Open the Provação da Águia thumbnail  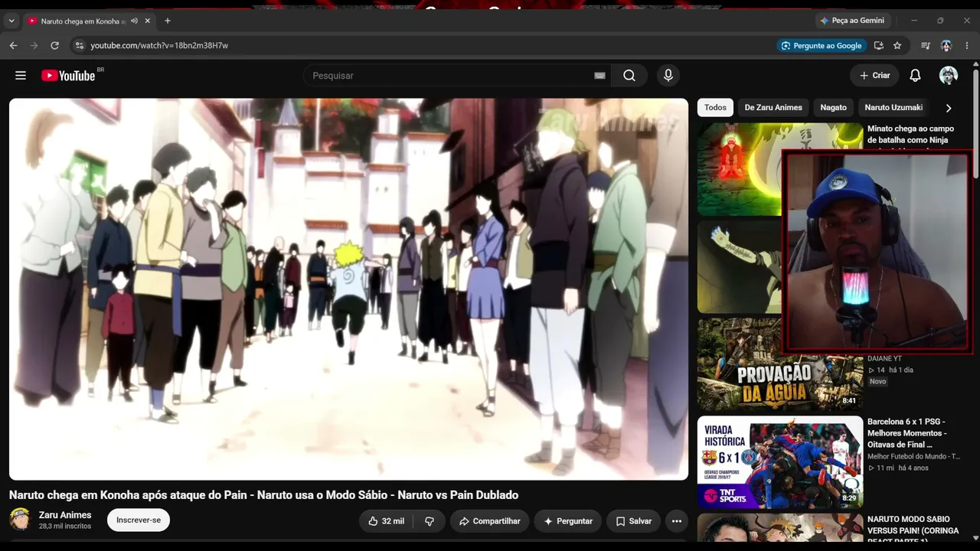[x=780, y=364]
